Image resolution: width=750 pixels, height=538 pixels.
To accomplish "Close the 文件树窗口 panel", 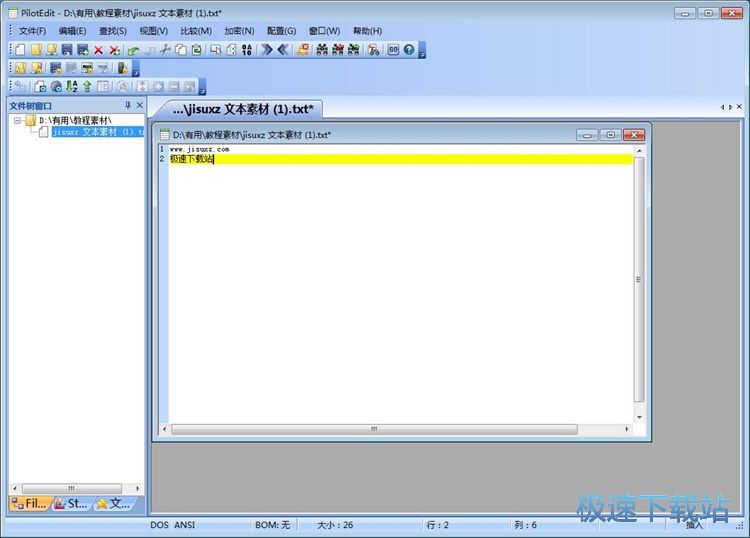I will 140,105.
